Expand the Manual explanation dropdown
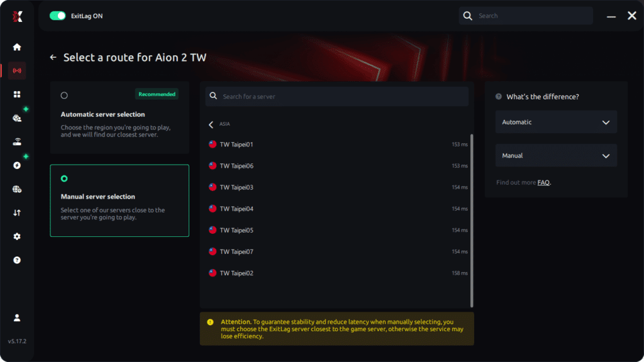 [556, 155]
